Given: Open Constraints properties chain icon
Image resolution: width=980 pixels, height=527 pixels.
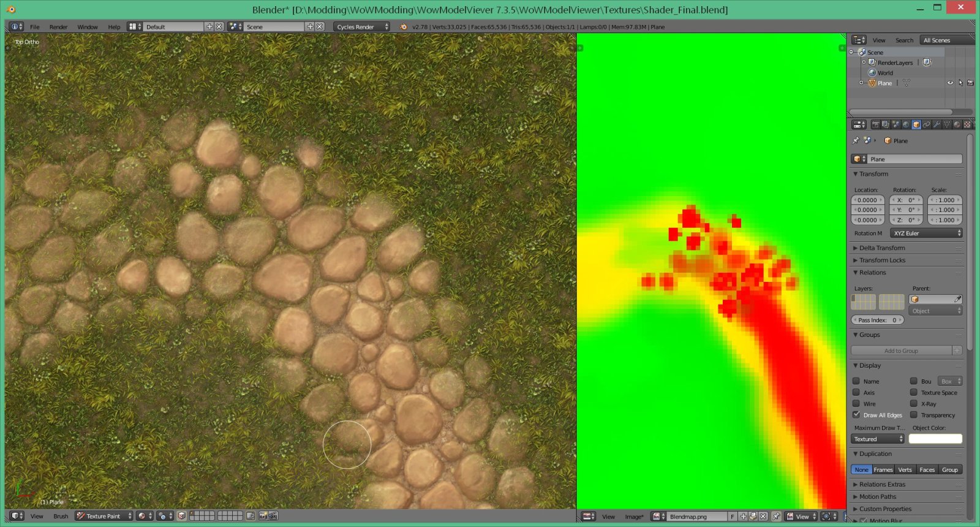Looking at the screenshot, I should pyautogui.click(x=927, y=124).
